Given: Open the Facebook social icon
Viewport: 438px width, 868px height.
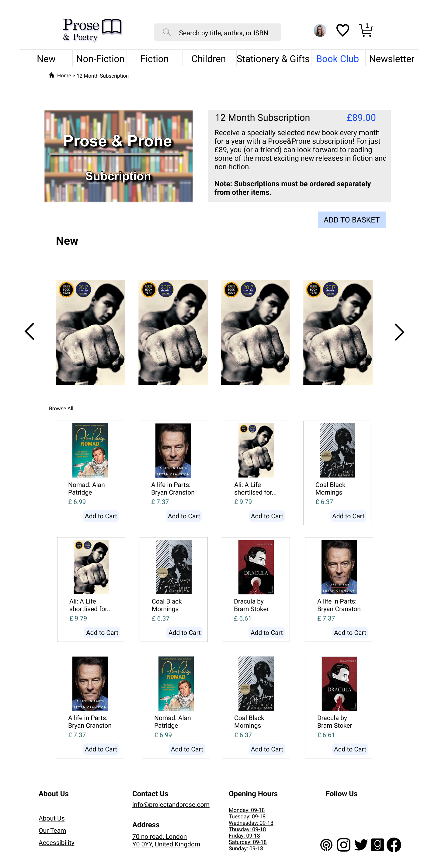Looking at the screenshot, I should [x=394, y=845].
